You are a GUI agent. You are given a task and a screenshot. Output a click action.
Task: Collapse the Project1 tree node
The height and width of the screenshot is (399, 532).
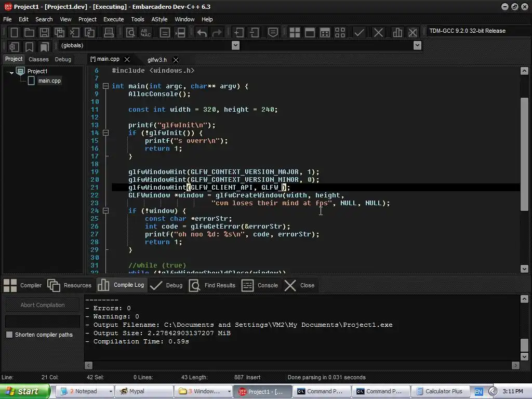coord(11,72)
